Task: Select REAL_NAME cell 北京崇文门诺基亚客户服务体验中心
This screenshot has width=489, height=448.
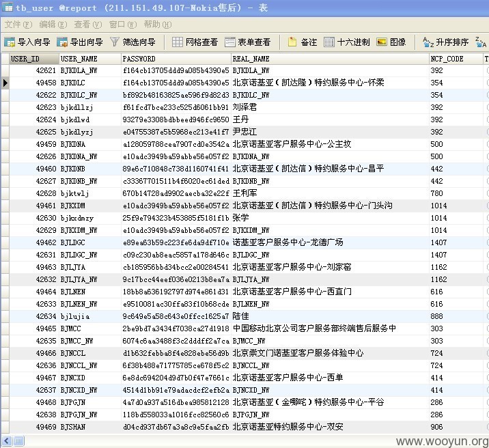Action: pyautogui.click(x=330, y=353)
